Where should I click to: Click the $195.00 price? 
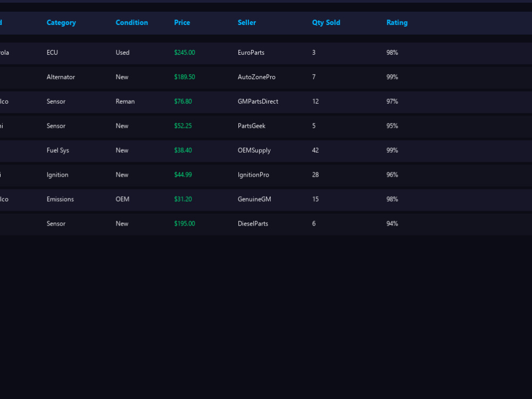pyautogui.click(x=185, y=223)
